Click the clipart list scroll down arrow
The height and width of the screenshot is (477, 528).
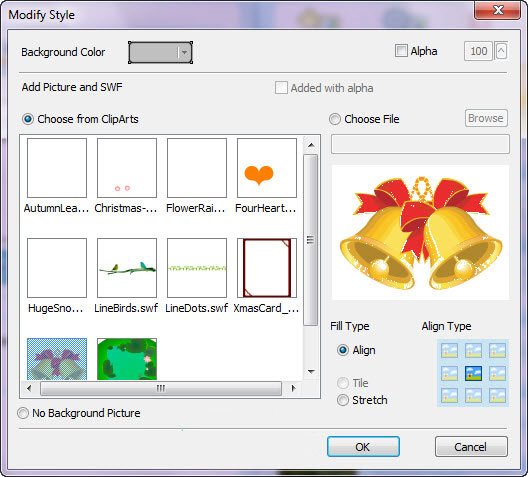tap(311, 372)
